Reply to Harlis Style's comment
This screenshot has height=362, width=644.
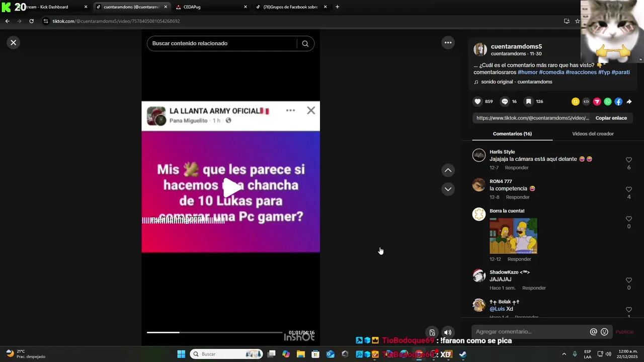pyautogui.click(x=517, y=168)
